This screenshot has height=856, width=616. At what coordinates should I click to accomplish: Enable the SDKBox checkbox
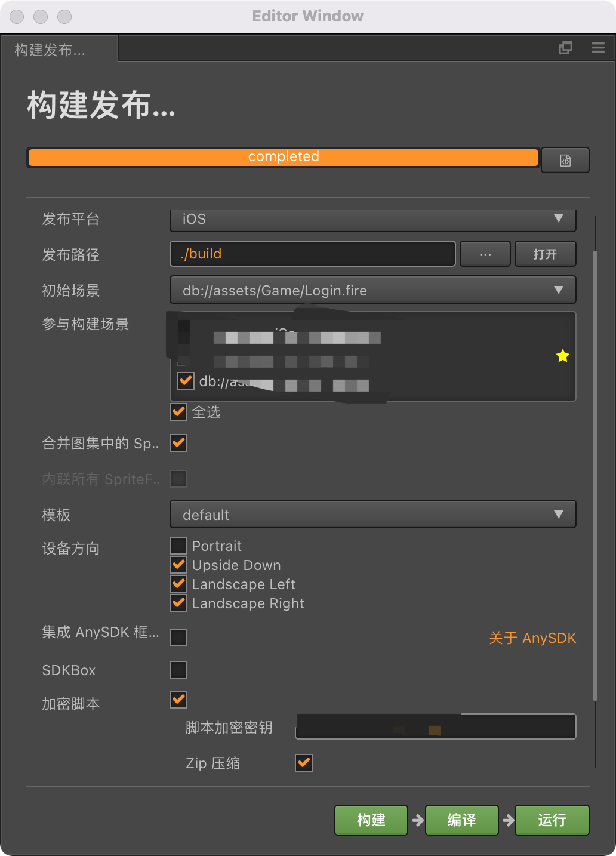pyautogui.click(x=178, y=670)
